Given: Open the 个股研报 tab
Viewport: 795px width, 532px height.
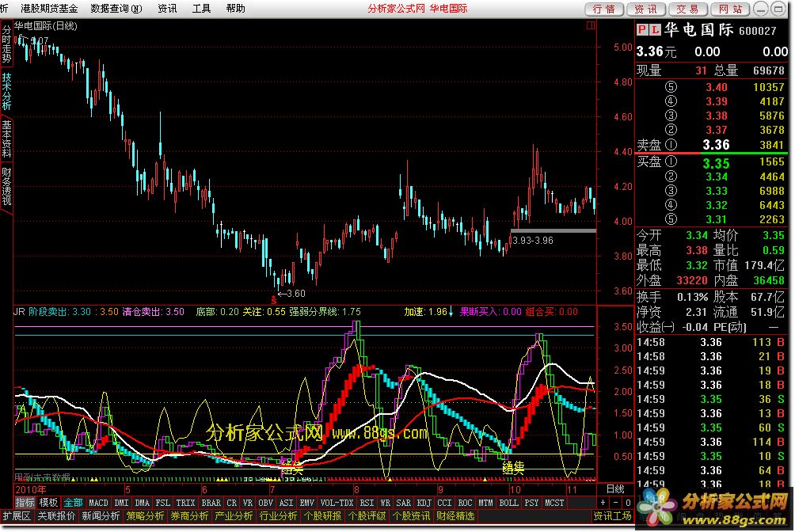Looking at the screenshot, I should pos(323,516).
